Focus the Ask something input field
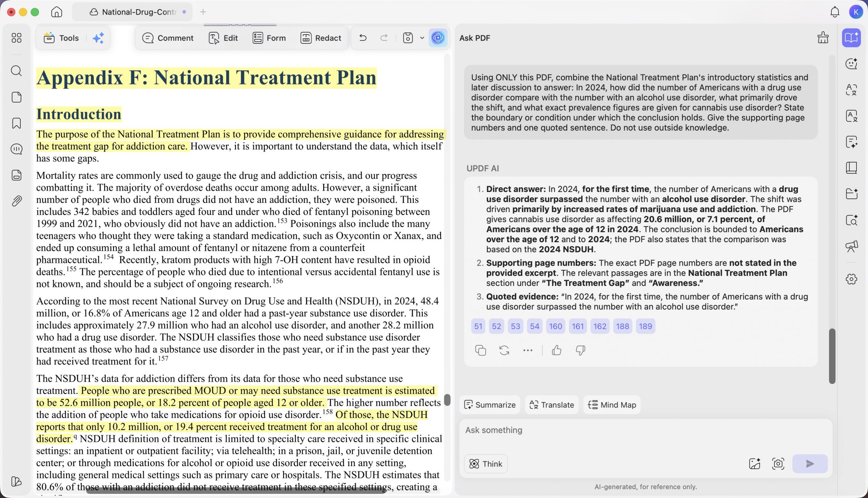868x498 pixels. click(646, 430)
